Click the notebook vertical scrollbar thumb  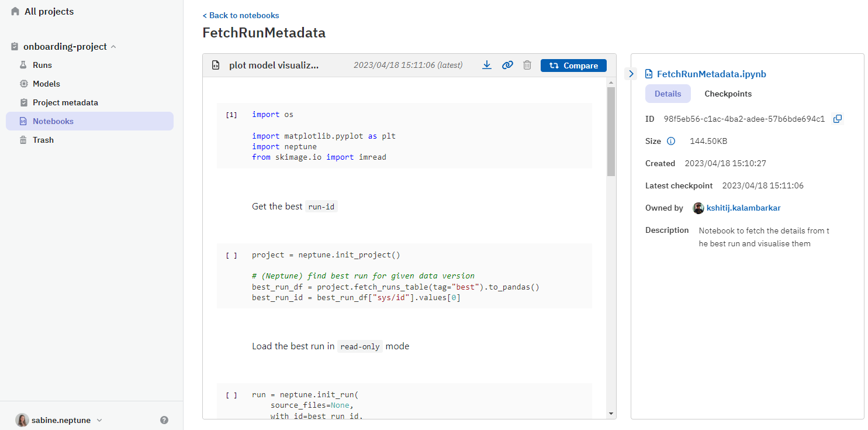611,132
